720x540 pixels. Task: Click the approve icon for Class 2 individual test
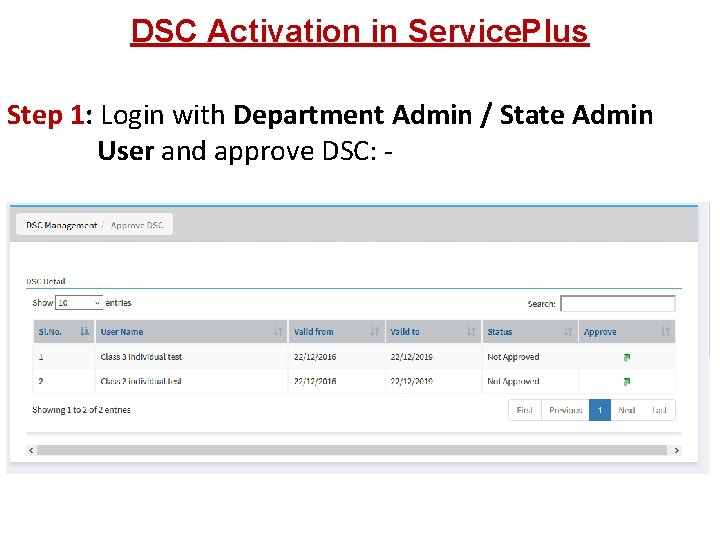pyautogui.click(x=627, y=382)
